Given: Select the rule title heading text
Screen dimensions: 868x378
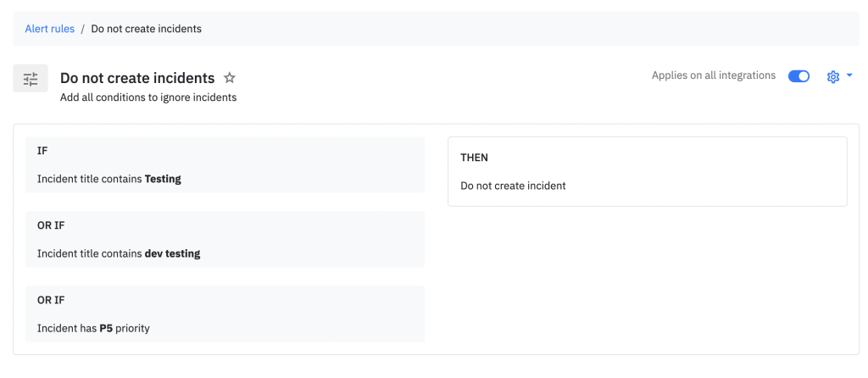Looking at the screenshot, I should tap(136, 78).
